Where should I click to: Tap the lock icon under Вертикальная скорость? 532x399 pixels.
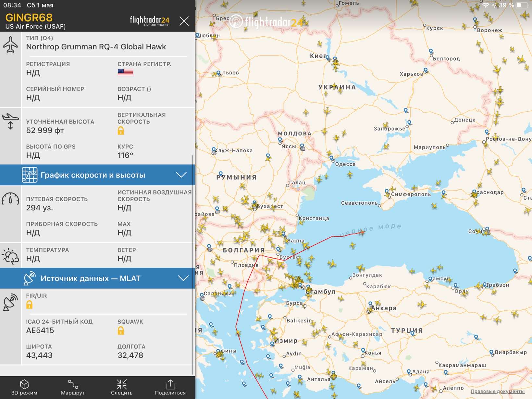click(121, 131)
